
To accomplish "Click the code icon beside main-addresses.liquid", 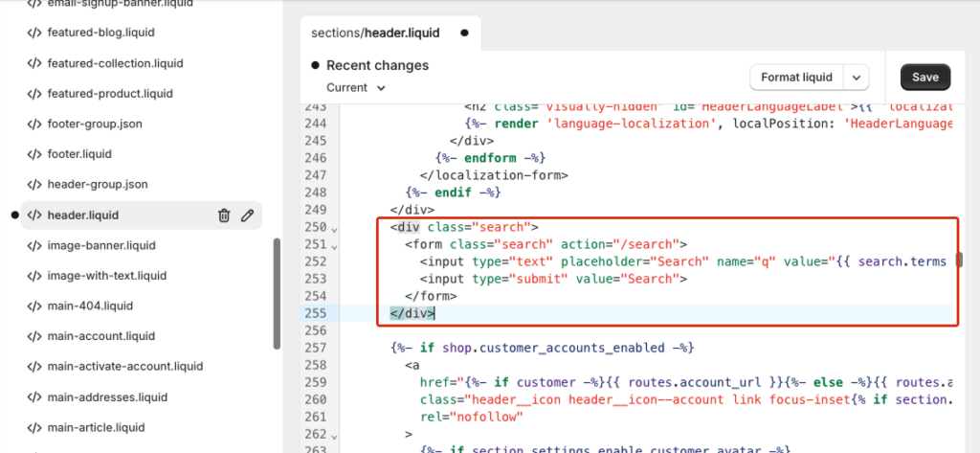I will click(x=33, y=397).
